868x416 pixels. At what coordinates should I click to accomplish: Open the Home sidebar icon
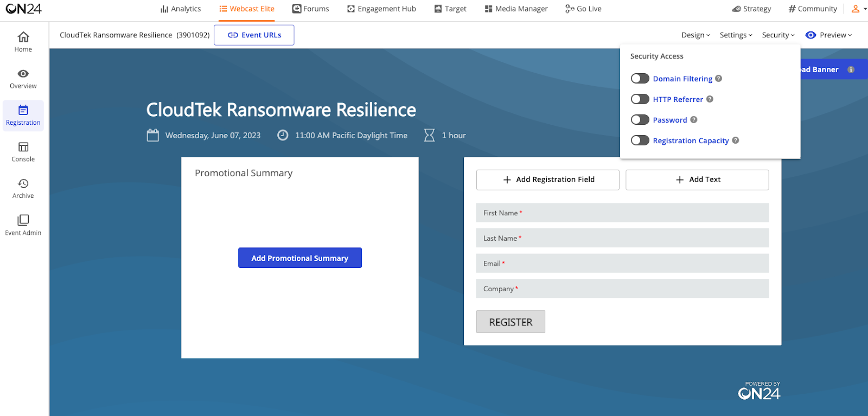(23, 42)
